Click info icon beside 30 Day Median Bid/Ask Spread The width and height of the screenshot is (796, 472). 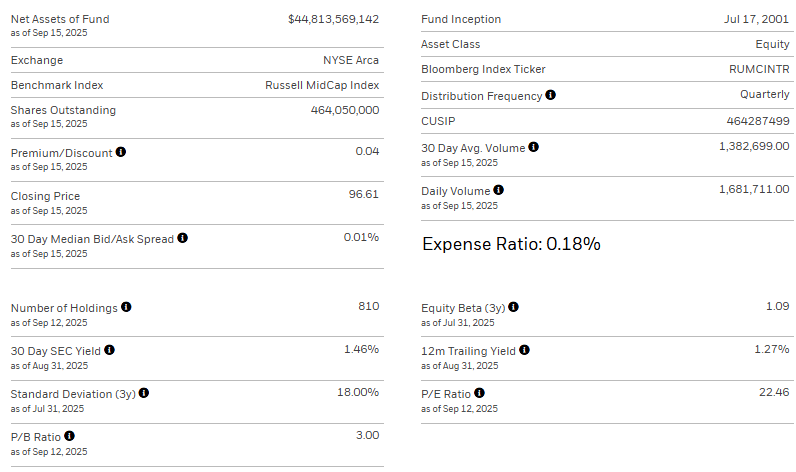(183, 239)
